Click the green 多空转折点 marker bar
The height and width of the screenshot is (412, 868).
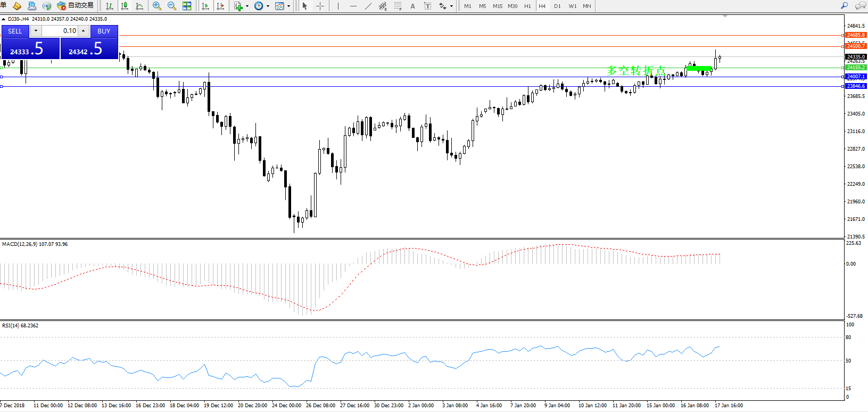click(698, 69)
